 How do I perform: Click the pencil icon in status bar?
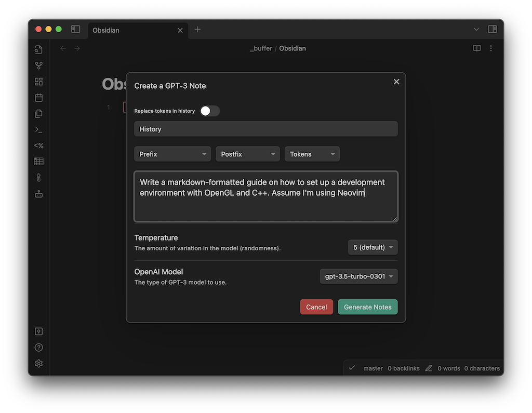pos(429,368)
